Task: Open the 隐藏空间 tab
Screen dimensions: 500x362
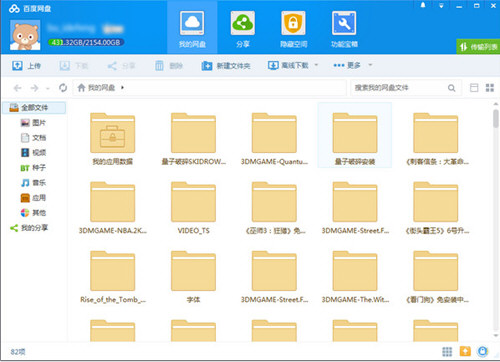Action: click(293, 29)
